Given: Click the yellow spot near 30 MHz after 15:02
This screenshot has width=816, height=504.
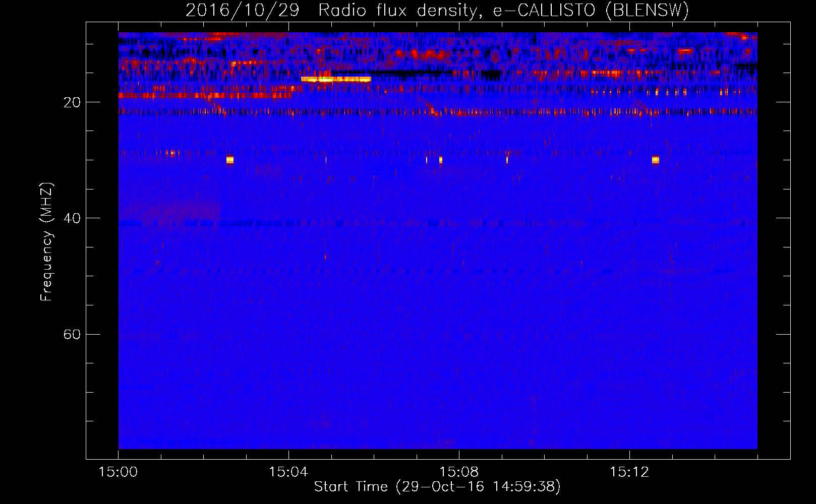Looking at the screenshot, I should (230, 160).
